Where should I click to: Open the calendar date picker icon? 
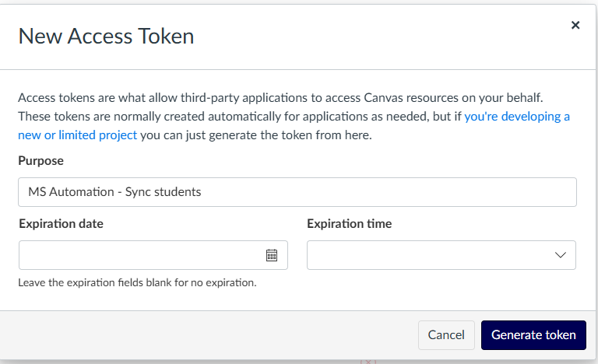(272, 255)
